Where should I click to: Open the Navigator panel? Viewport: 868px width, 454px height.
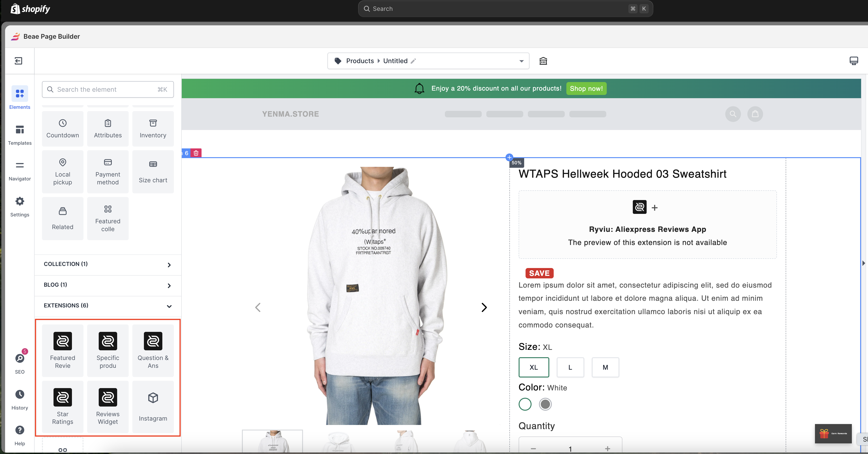(x=20, y=171)
